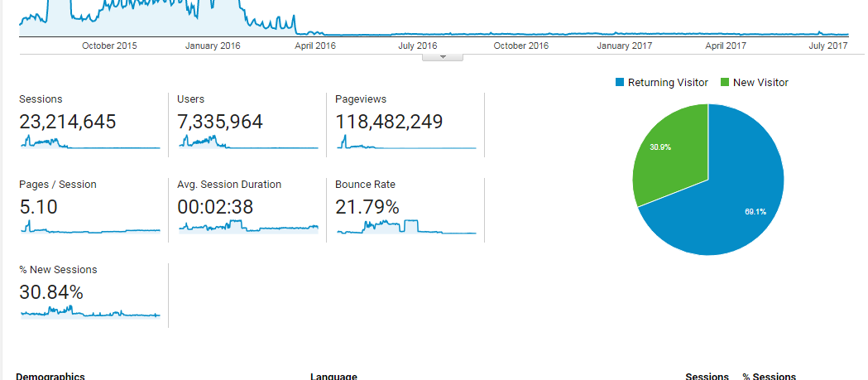Collapse the timeline using the arrow handle

click(442, 57)
